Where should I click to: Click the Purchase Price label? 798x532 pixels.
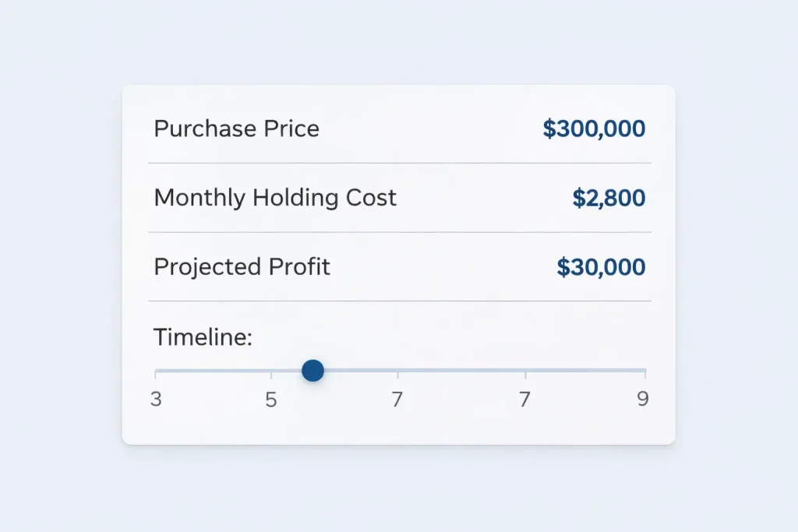[x=236, y=129]
